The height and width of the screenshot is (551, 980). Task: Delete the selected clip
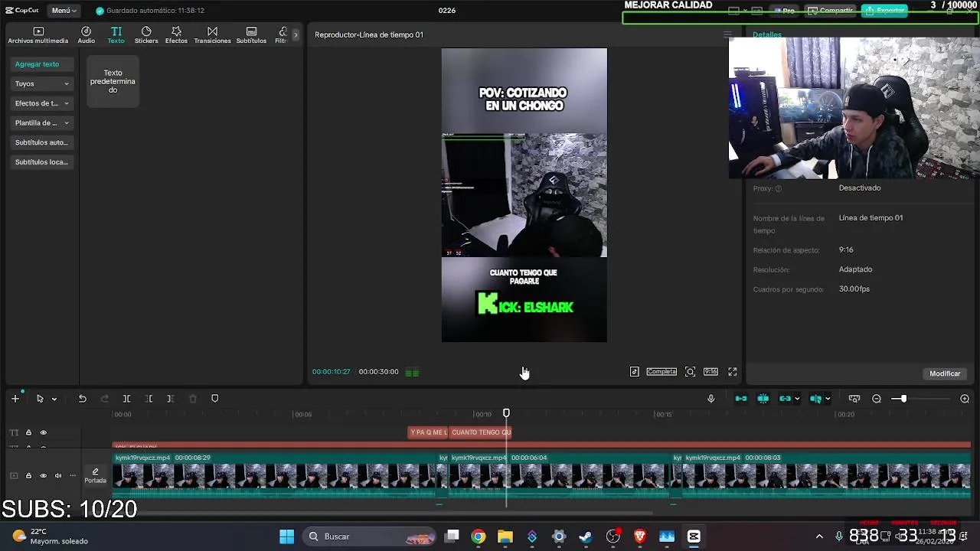click(x=193, y=399)
